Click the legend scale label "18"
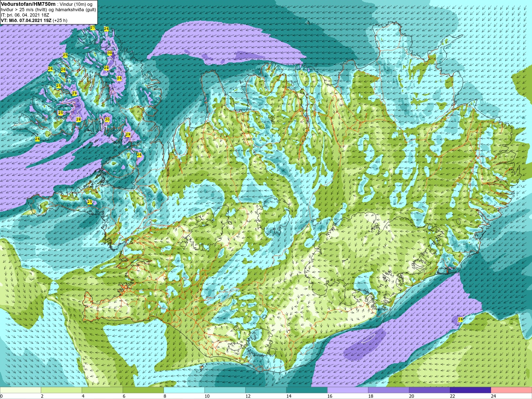This screenshot has height=399, width=532. point(370,396)
